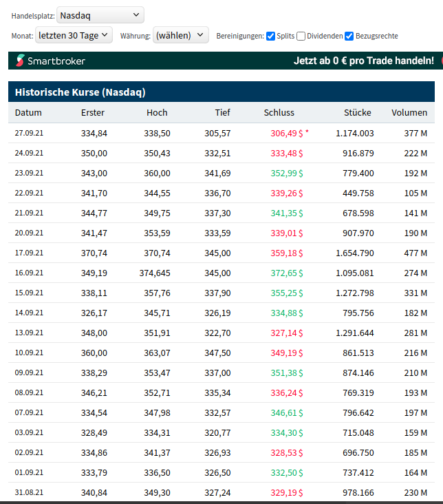Disable the Bezugsrechte checkbox

coord(349,36)
